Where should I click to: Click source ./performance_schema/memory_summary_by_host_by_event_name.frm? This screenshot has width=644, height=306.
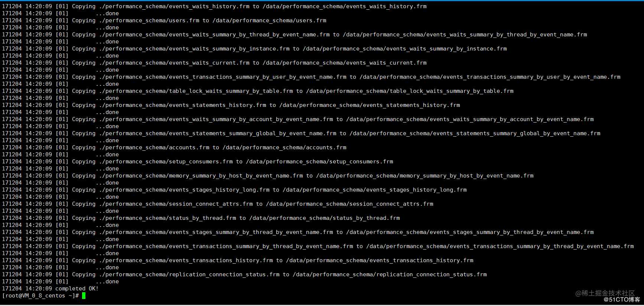click(x=201, y=176)
